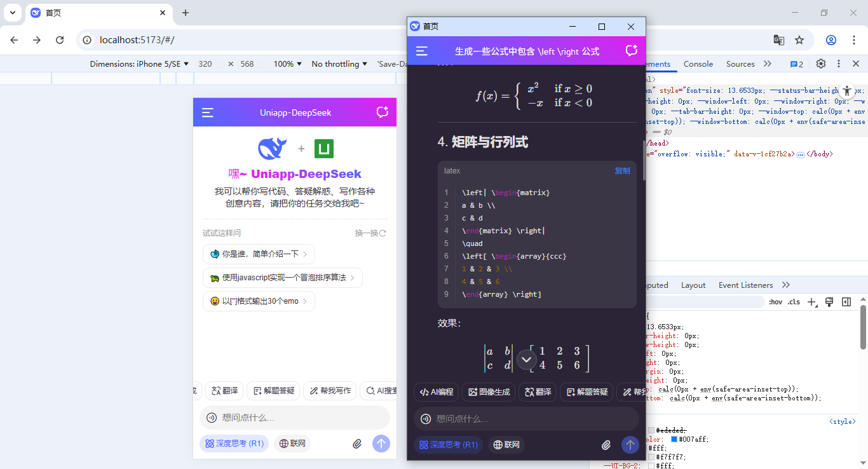Send the message with the front window's arrow button

(630, 445)
